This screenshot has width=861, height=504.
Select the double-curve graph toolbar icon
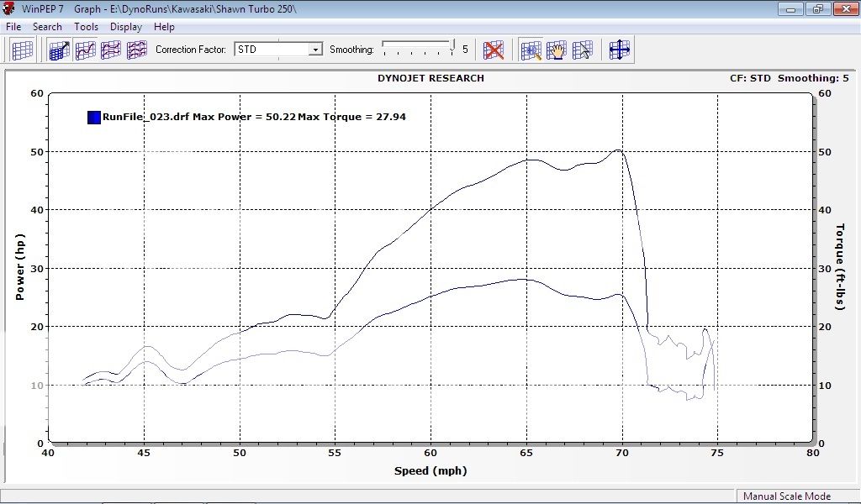tap(111, 50)
